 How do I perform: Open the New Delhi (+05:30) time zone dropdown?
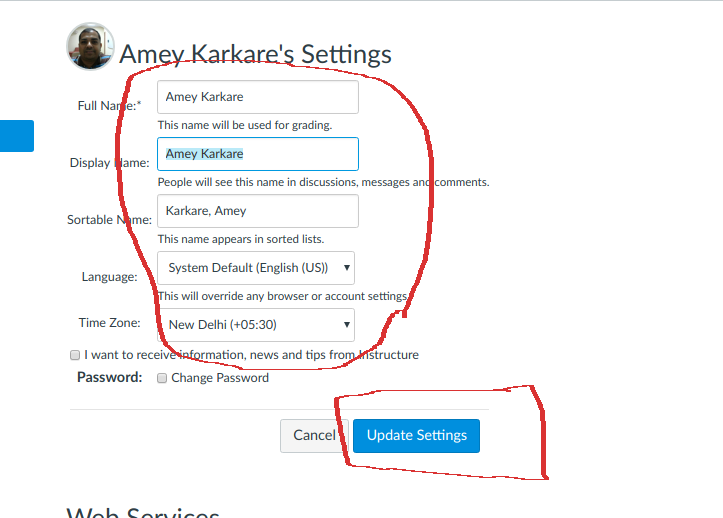click(x=256, y=325)
